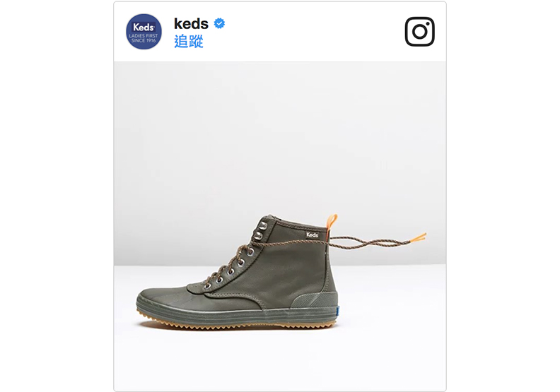Click the small blue heel tag on sole
This screenshot has width=560, height=392.
pyautogui.click(x=337, y=311)
